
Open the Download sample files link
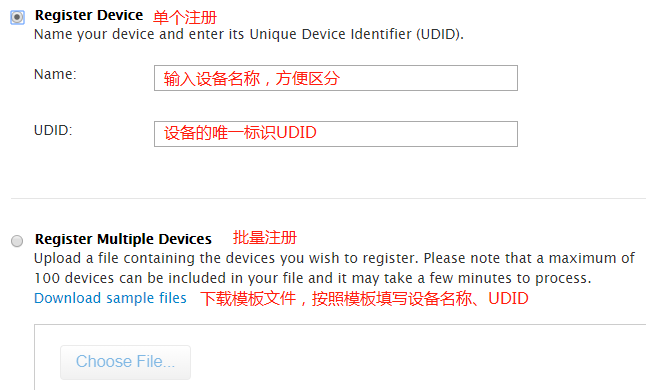click(x=110, y=298)
